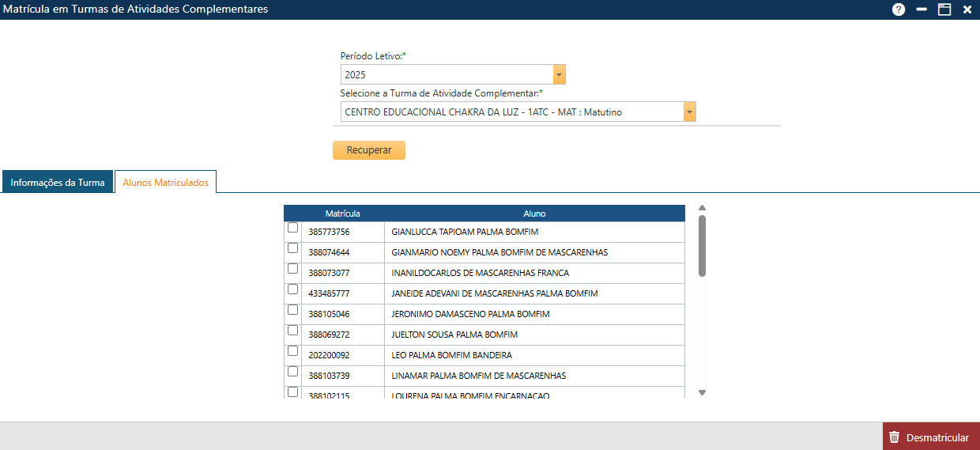Image resolution: width=980 pixels, height=450 pixels.
Task: Select matrícula number 388069272
Action: tap(329, 335)
